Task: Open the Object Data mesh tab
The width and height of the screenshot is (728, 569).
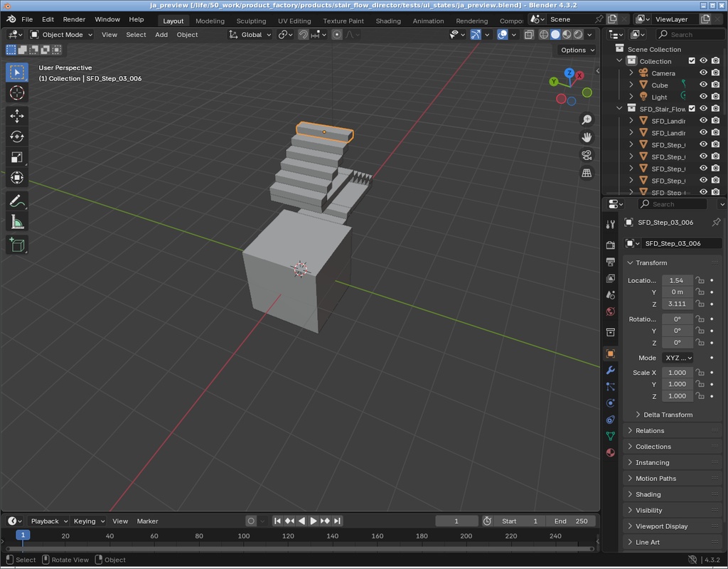Action: pyautogui.click(x=611, y=436)
